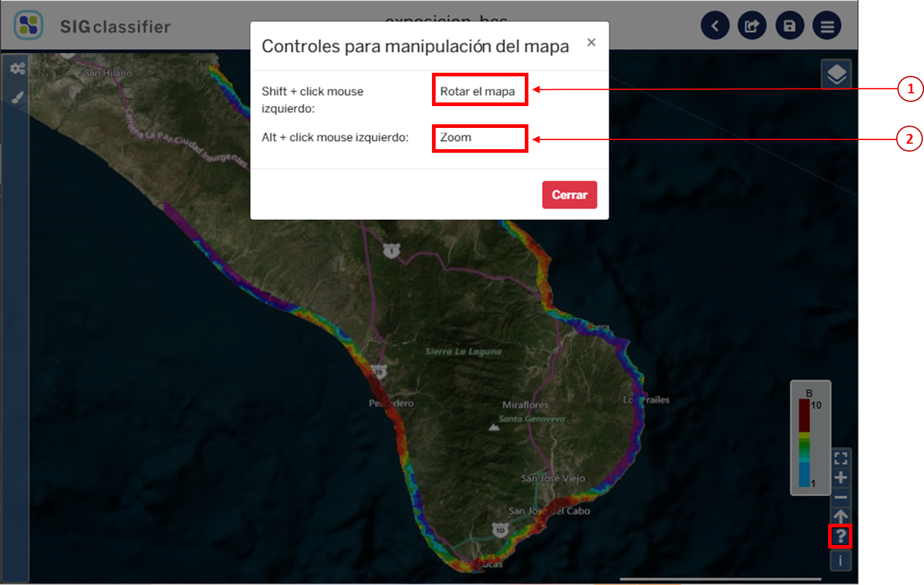This screenshot has width=924, height=585.
Task: Click the 'Sierra La Laguna' map label
Action: click(464, 352)
